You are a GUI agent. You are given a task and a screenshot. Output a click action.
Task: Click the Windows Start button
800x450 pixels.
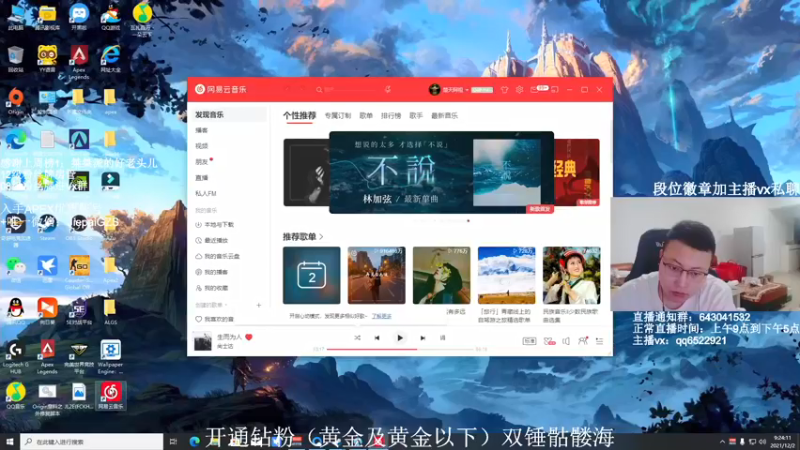point(10,441)
